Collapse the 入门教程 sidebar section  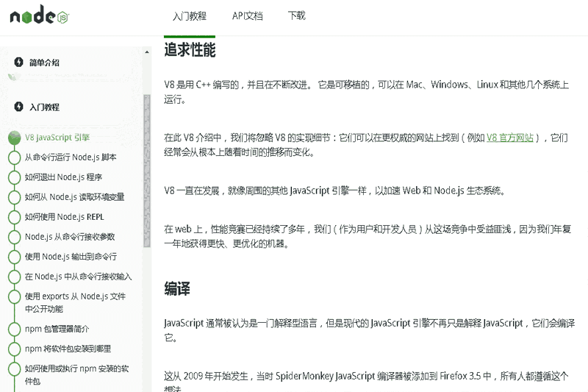coord(44,107)
